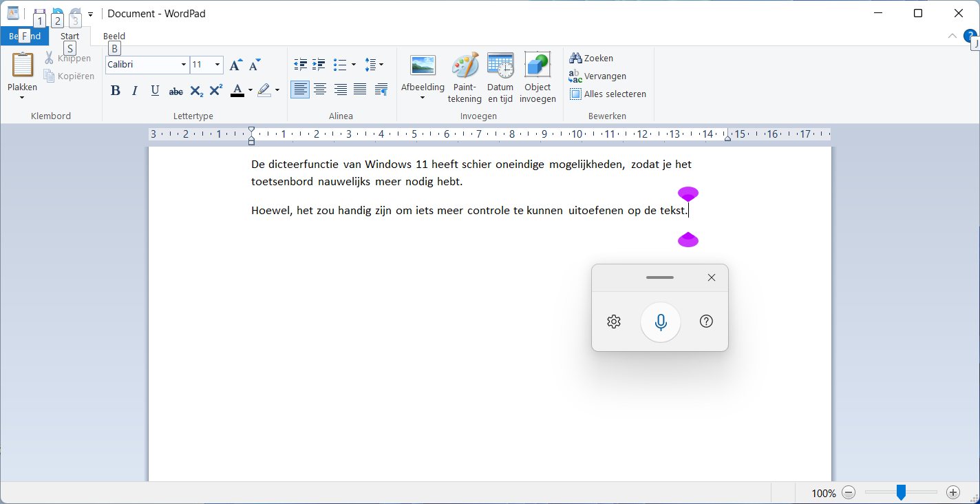
Task: Open dictation help question icon
Action: pos(706,322)
